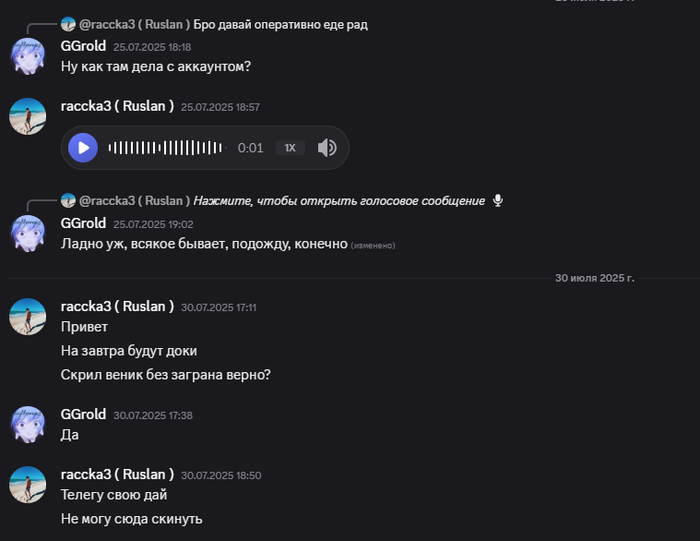
Task: Open the replied voice message preview text
Action: point(339,200)
